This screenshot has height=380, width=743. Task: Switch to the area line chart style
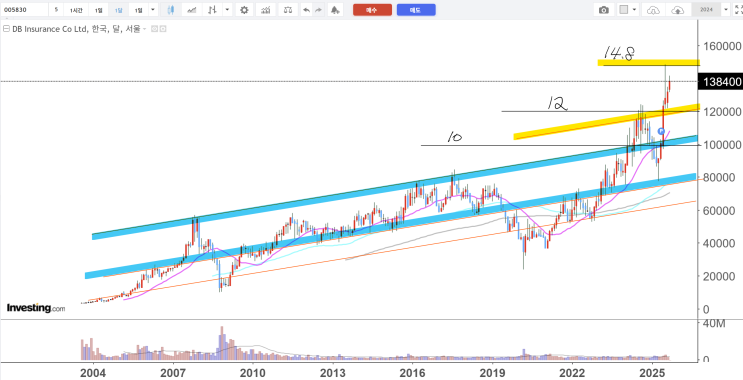192,10
